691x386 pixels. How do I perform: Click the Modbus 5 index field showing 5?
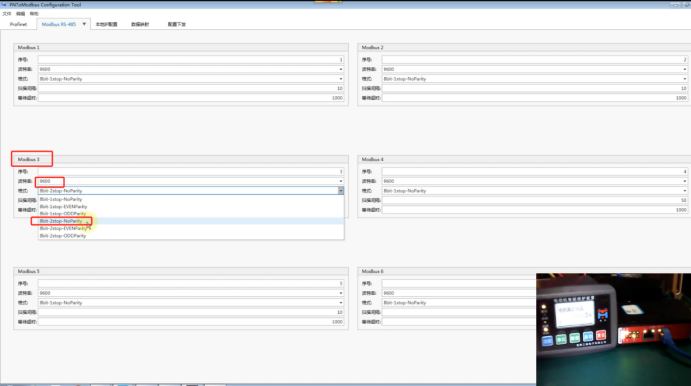191,283
